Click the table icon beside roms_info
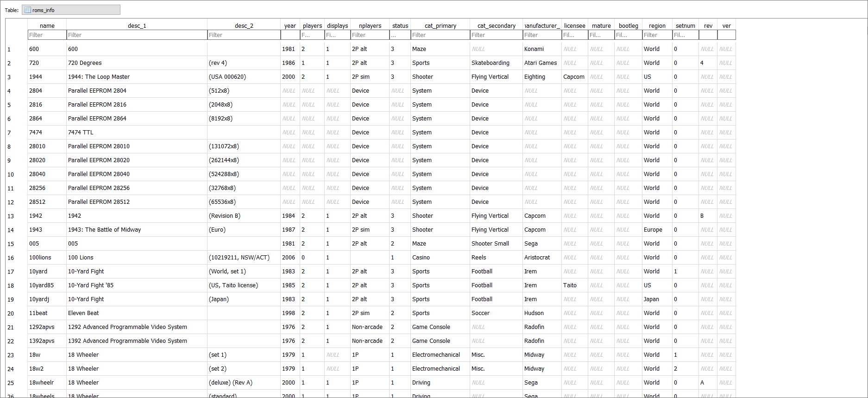 pyautogui.click(x=27, y=10)
